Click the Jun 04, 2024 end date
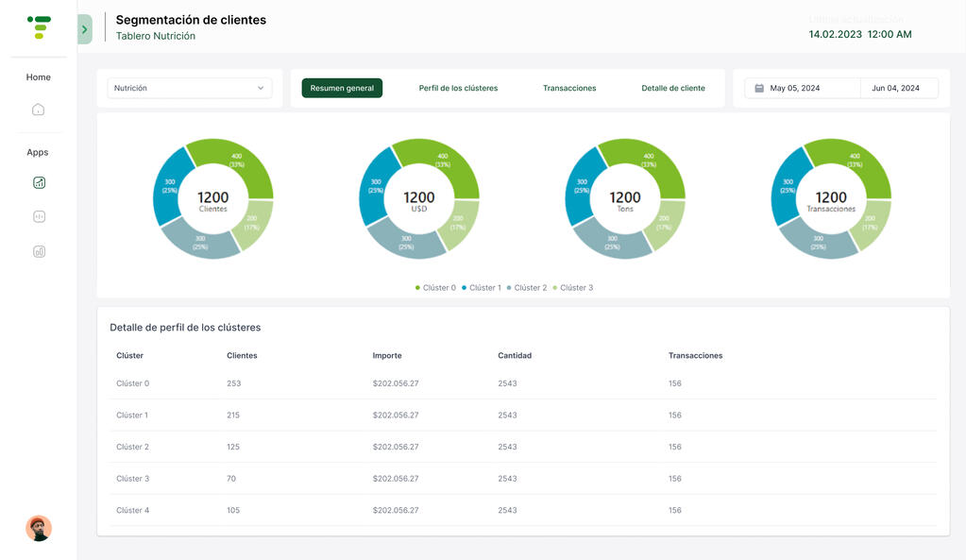This screenshot has height=560, width=966. coord(895,88)
